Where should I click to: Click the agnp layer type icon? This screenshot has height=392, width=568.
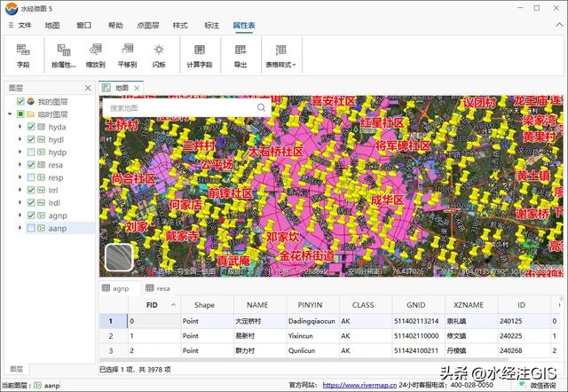pos(42,216)
